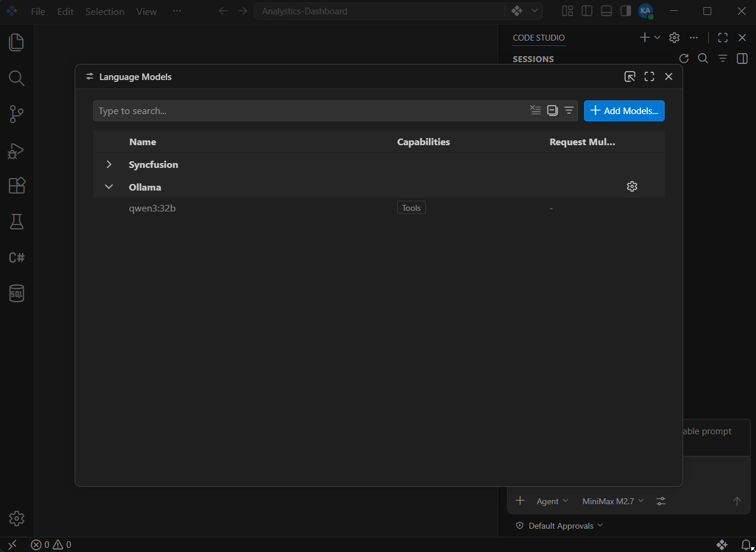The height and width of the screenshot is (552, 756).
Task: Go forward with navigation arrow
Action: point(242,11)
